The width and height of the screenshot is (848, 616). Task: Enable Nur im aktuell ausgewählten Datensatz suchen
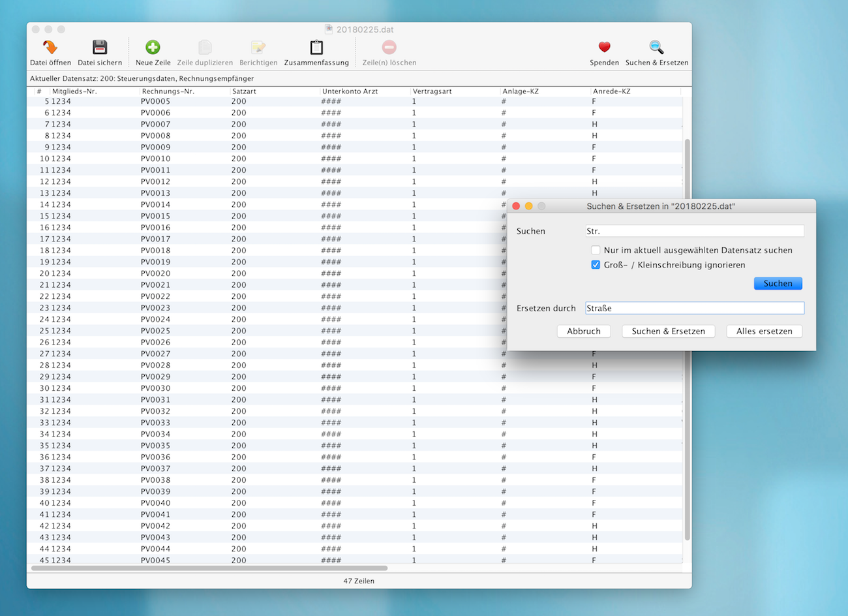click(x=596, y=250)
